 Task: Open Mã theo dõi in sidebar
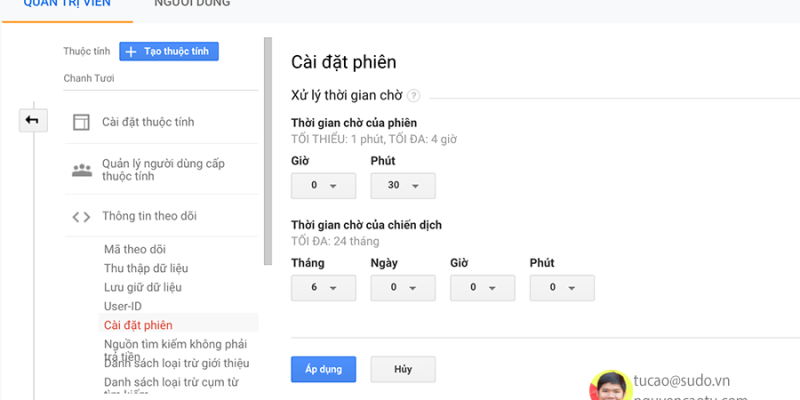pyautogui.click(x=135, y=249)
